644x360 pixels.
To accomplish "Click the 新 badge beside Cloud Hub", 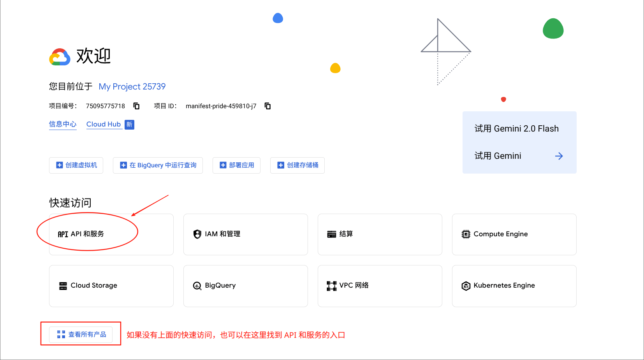I will pyautogui.click(x=130, y=125).
